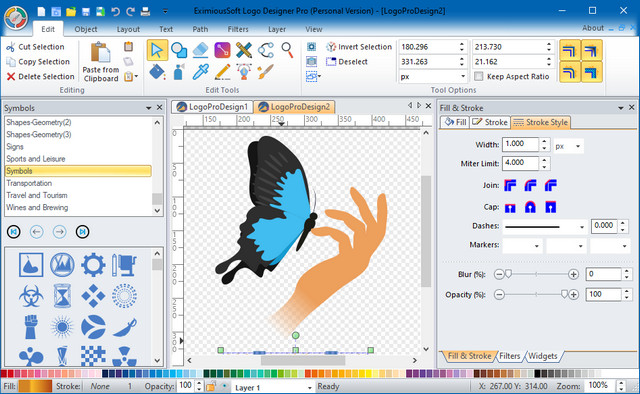Go to first symbols page button
640x394 pixels.
point(13,232)
